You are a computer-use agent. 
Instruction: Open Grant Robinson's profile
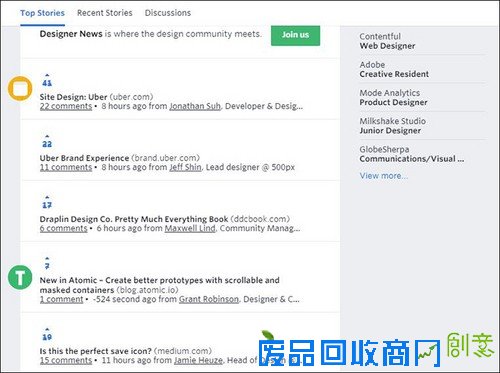[x=209, y=299]
